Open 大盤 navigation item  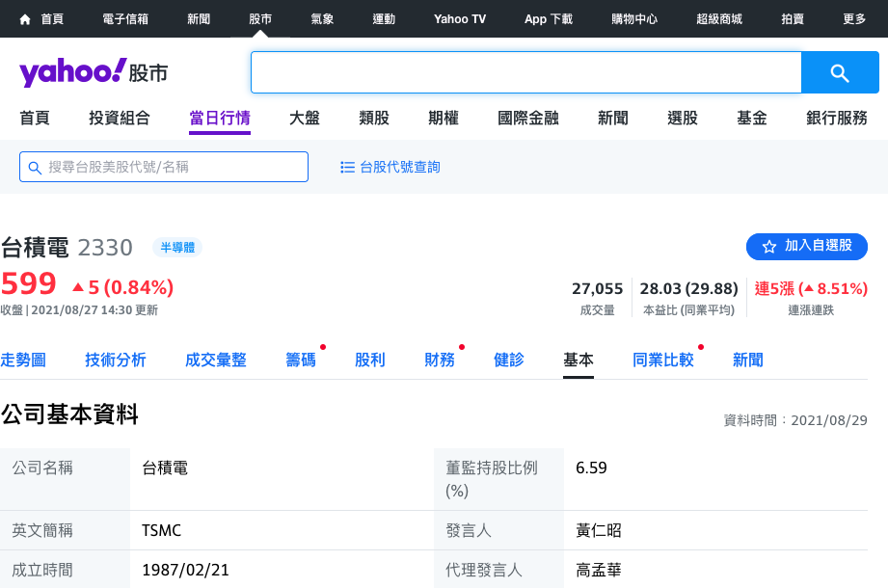click(x=305, y=118)
